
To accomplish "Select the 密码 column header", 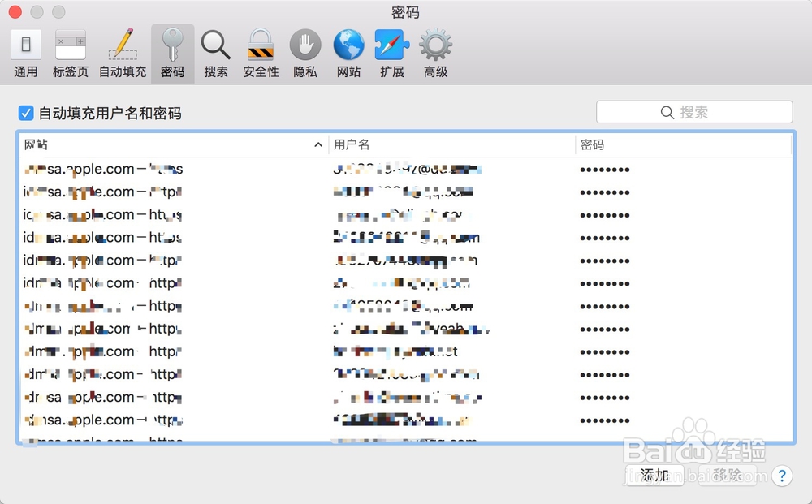I will 598,144.
